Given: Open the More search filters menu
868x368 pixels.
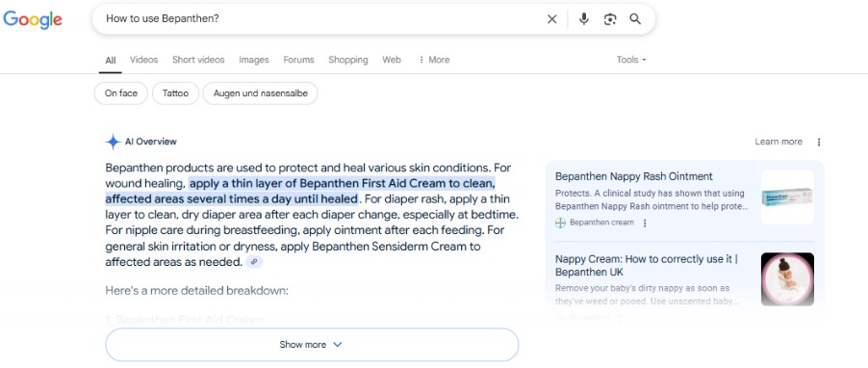Looking at the screenshot, I should [434, 60].
